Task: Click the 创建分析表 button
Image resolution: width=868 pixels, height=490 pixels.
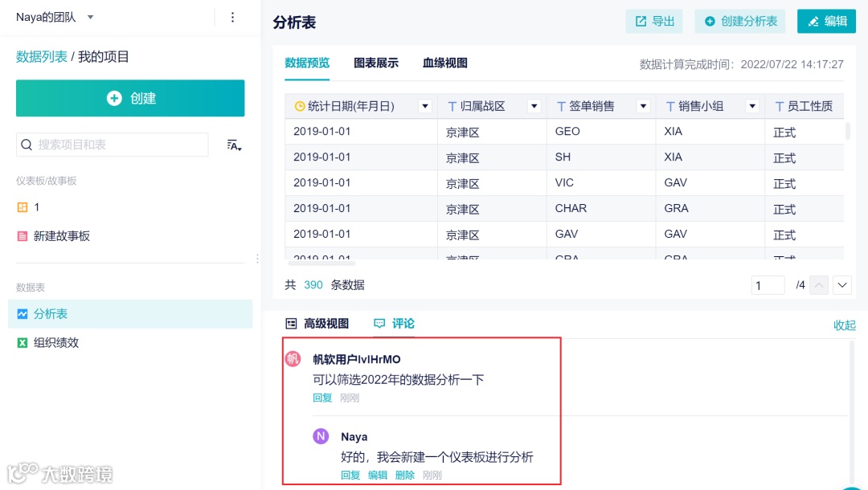Action: click(739, 21)
